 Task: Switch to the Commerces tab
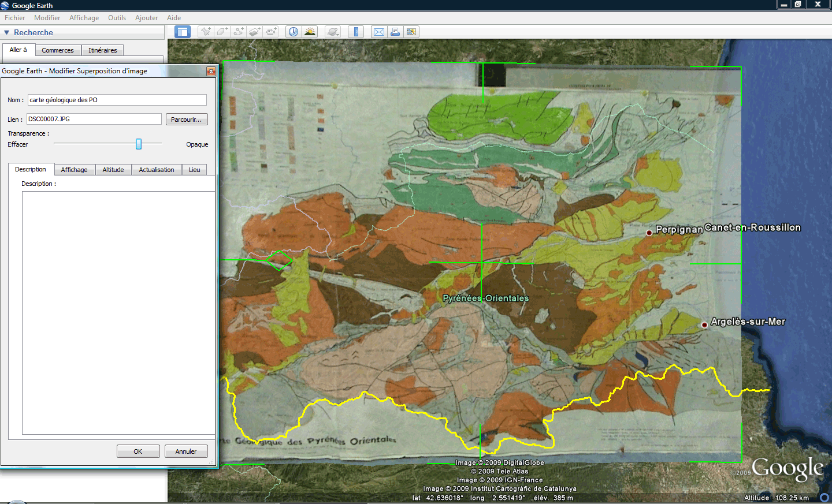point(58,50)
